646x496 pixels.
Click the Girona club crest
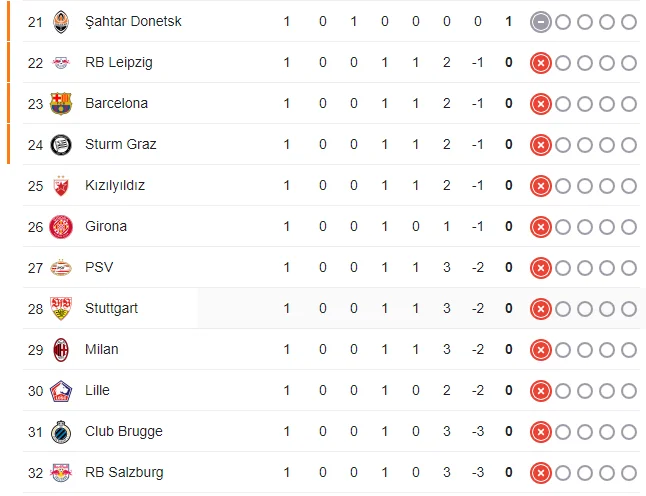click(x=61, y=226)
